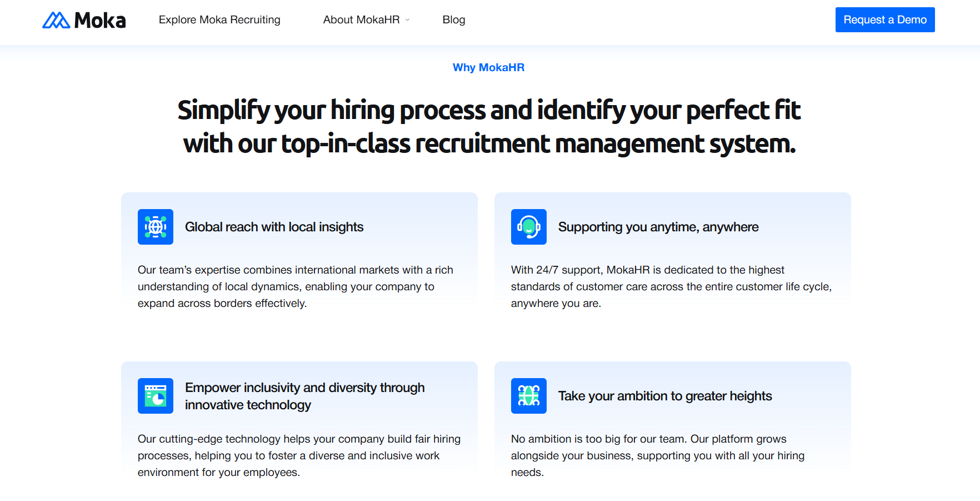This screenshot has height=501, width=980.
Task: Go to the Blog page
Action: 454,19
